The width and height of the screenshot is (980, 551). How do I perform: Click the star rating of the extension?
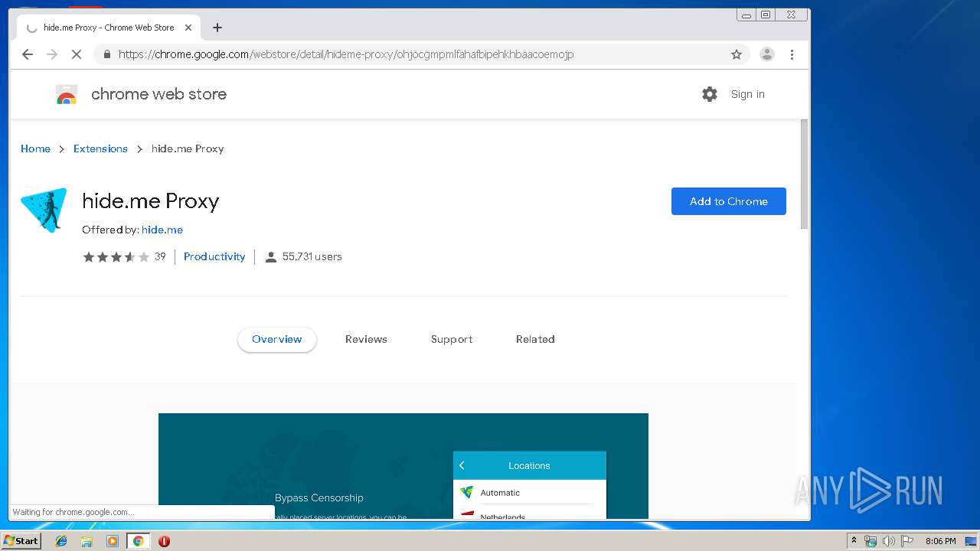116,257
